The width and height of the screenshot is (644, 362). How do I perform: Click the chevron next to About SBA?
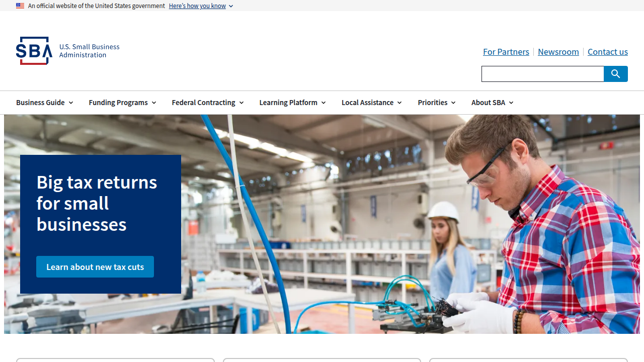click(x=511, y=102)
